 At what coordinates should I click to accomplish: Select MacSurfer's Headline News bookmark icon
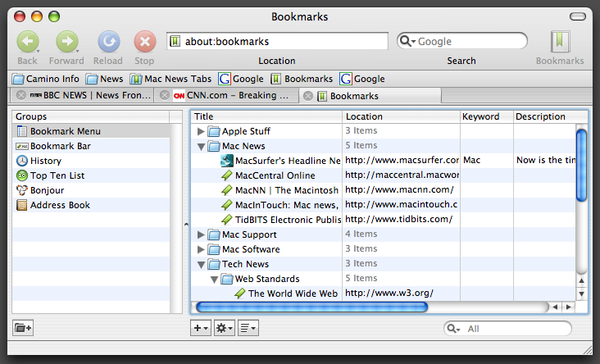point(227,161)
